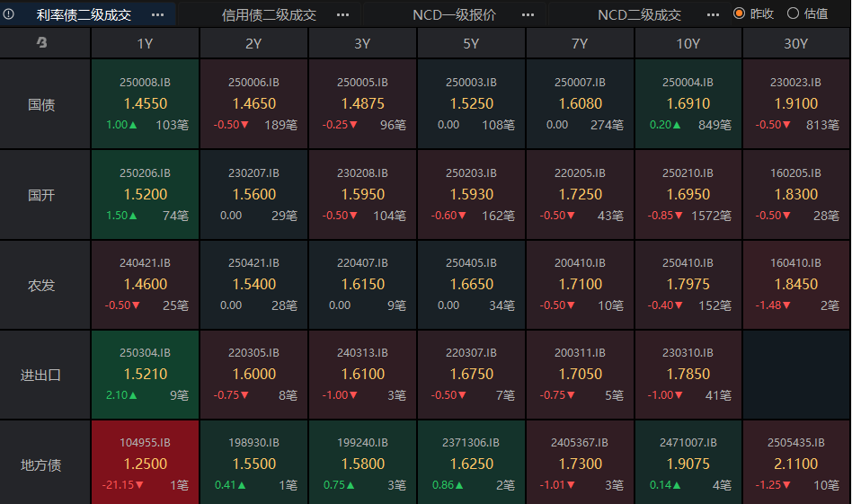Click the 2Y column header

click(253, 43)
